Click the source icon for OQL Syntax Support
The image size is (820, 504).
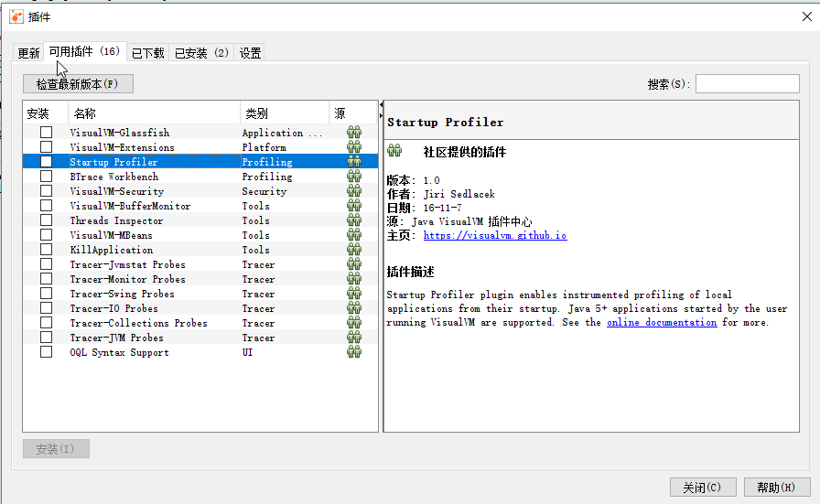click(x=354, y=352)
